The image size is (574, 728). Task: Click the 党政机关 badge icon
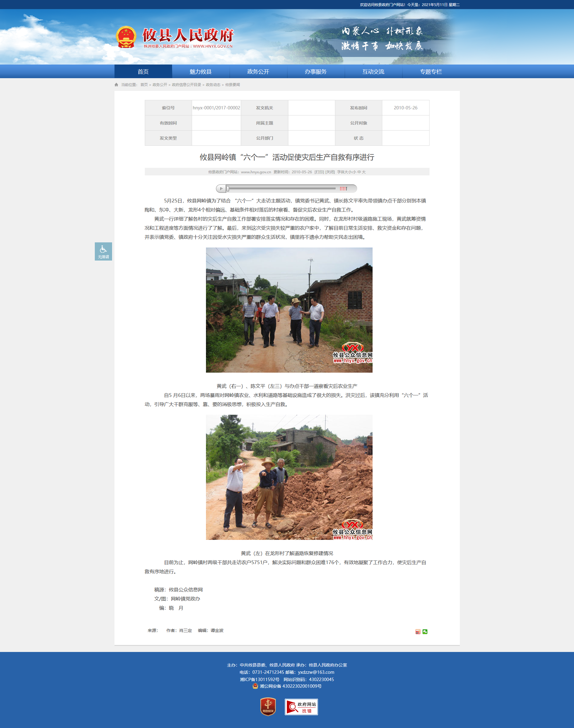(268, 706)
